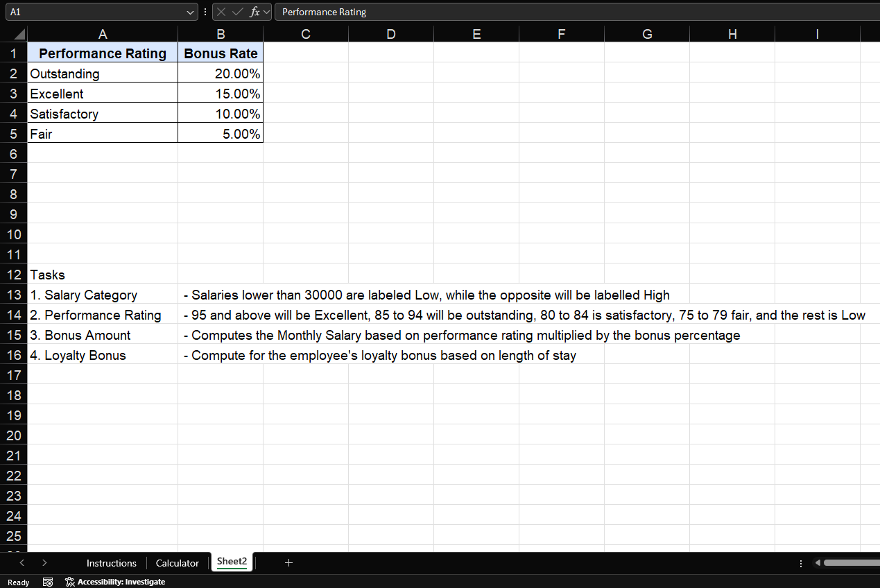Click the formula bar input showing Performance Rating
The image size is (880, 588).
tap(577, 12)
